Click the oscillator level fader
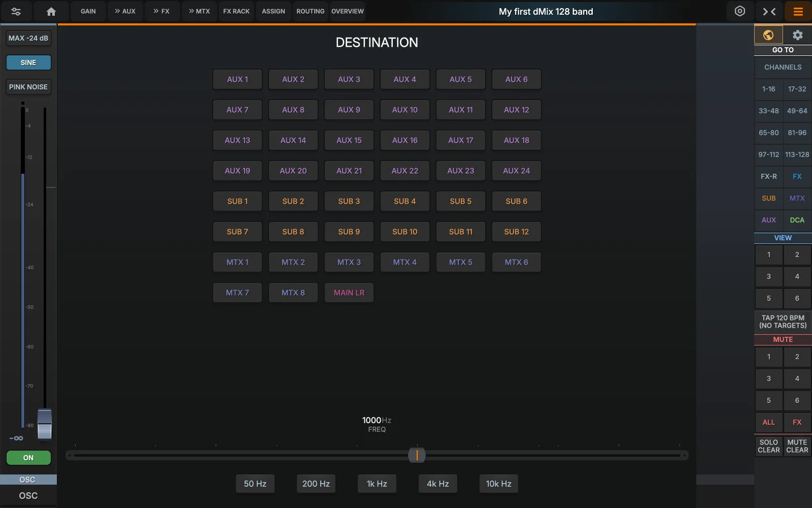This screenshot has width=812, height=508. click(45, 424)
